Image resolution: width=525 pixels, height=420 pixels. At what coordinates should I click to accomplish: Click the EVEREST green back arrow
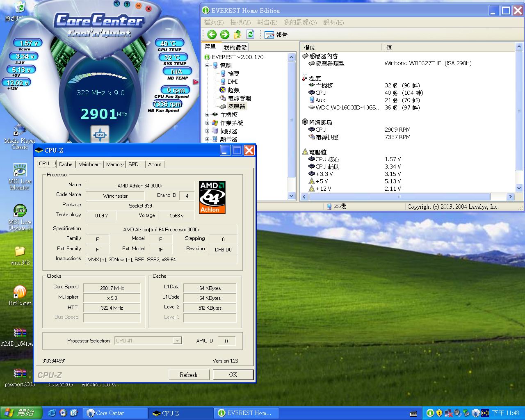pyautogui.click(x=212, y=34)
